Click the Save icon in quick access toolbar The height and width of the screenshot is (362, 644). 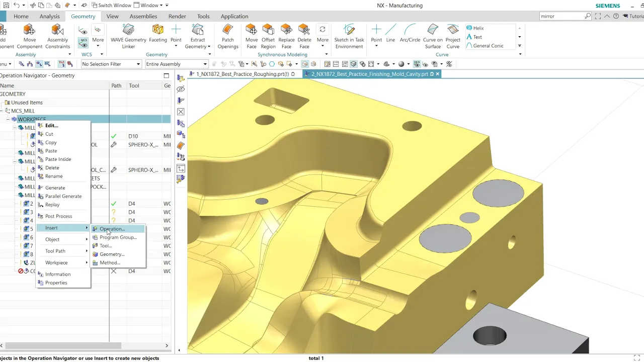pyautogui.click(x=6, y=6)
